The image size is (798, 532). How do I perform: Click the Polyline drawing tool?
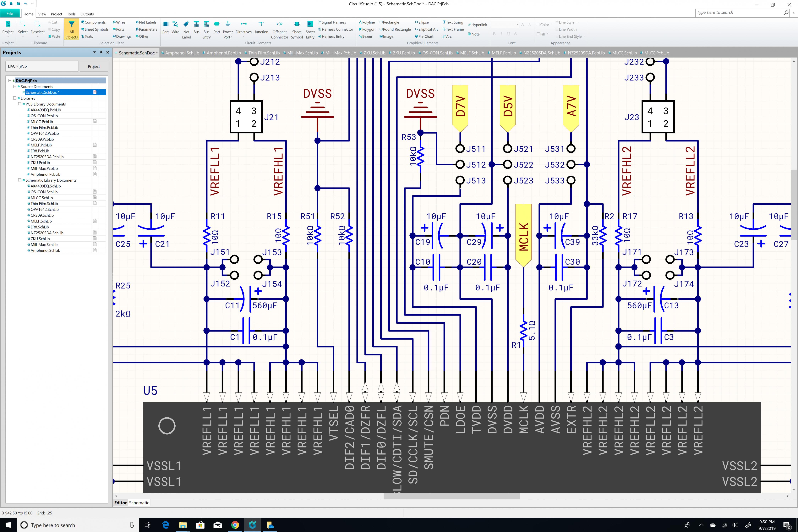(x=367, y=22)
